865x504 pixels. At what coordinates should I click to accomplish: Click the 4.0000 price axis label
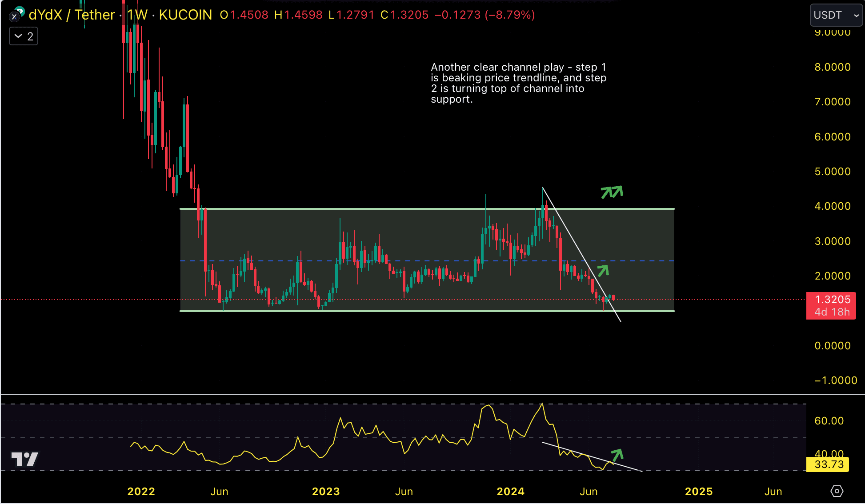point(832,206)
